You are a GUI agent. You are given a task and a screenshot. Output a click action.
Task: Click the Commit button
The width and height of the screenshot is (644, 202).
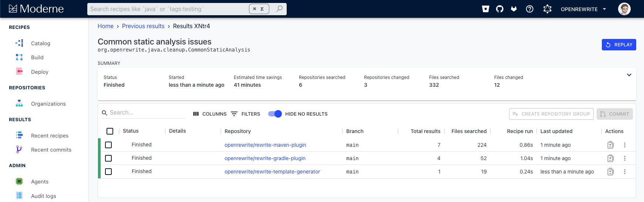coord(615,114)
